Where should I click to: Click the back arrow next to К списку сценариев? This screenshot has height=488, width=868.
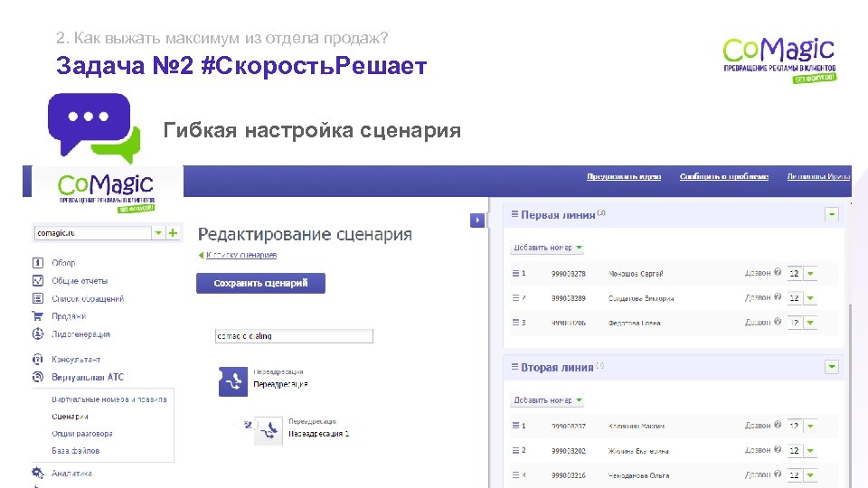201,255
